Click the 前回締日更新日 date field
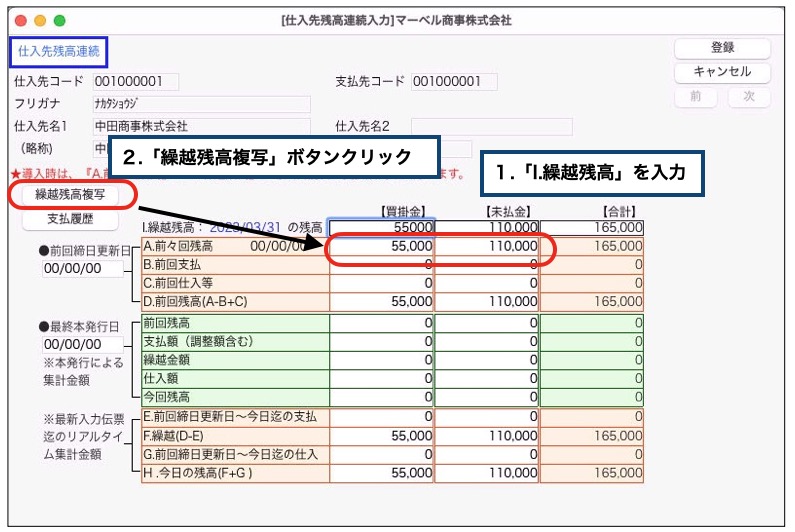795x532 pixels. (83, 268)
